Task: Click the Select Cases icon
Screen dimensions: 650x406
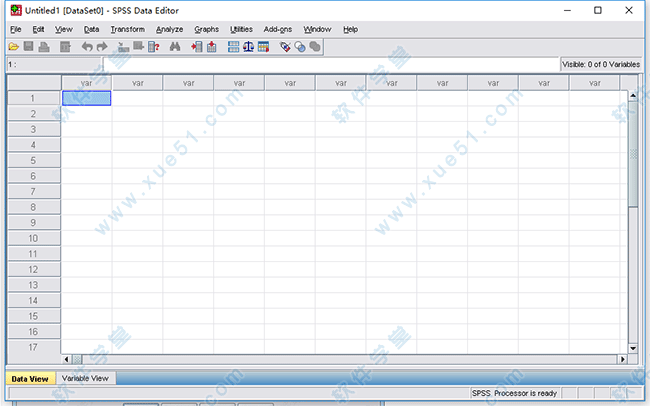Action: click(263, 47)
